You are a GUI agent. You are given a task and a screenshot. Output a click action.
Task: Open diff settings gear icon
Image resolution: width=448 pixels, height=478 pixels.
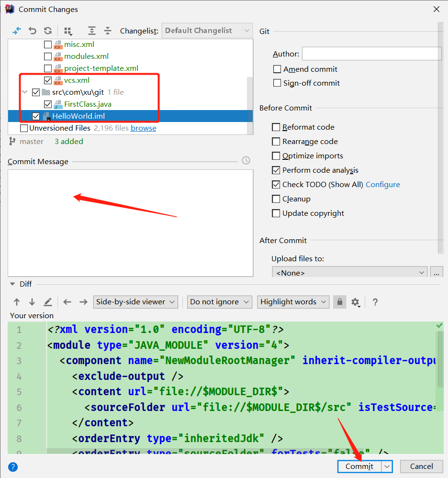pyautogui.click(x=355, y=302)
